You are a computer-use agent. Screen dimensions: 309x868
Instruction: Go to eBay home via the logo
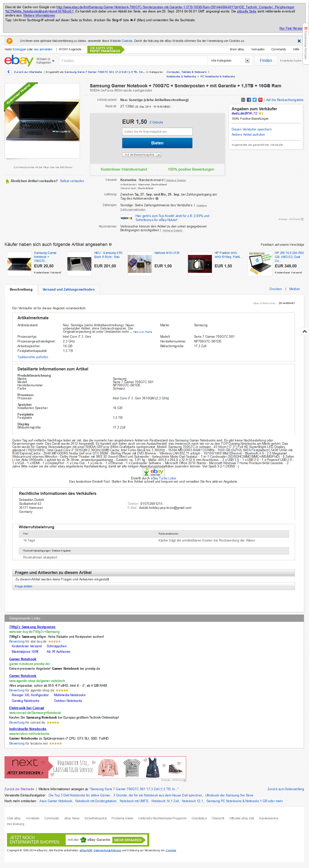[x=18, y=61]
